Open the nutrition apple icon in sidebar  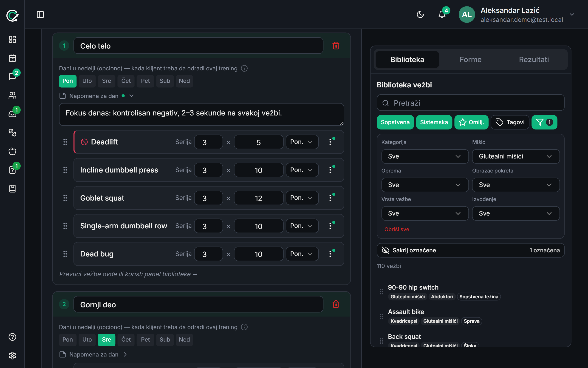pyautogui.click(x=12, y=151)
